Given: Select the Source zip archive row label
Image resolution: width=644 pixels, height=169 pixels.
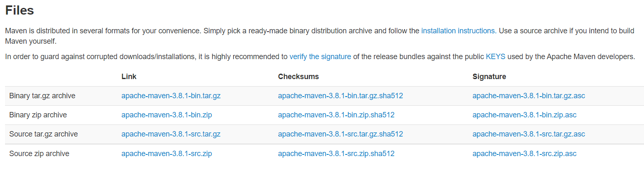Looking at the screenshot, I should point(39,154).
